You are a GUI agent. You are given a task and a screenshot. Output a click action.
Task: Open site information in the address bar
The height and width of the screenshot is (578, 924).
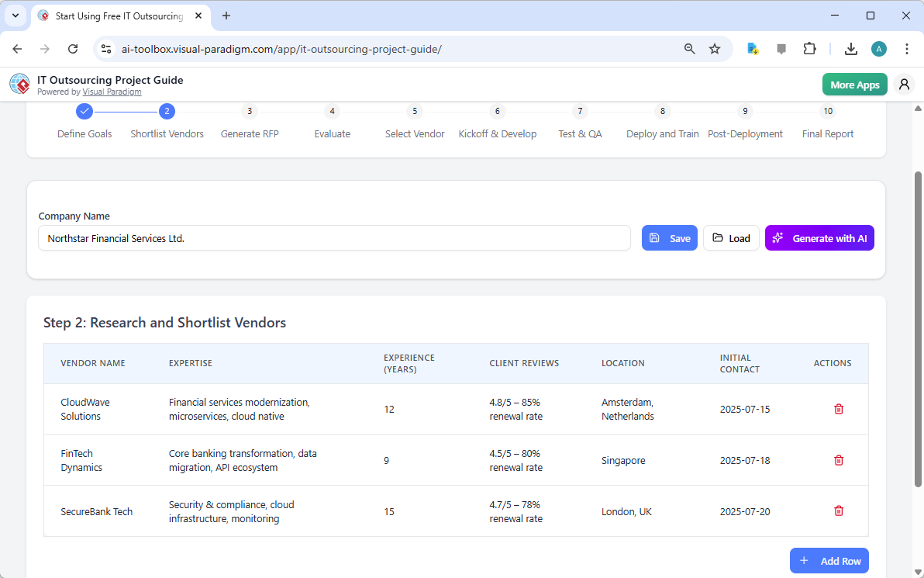[x=105, y=48]
